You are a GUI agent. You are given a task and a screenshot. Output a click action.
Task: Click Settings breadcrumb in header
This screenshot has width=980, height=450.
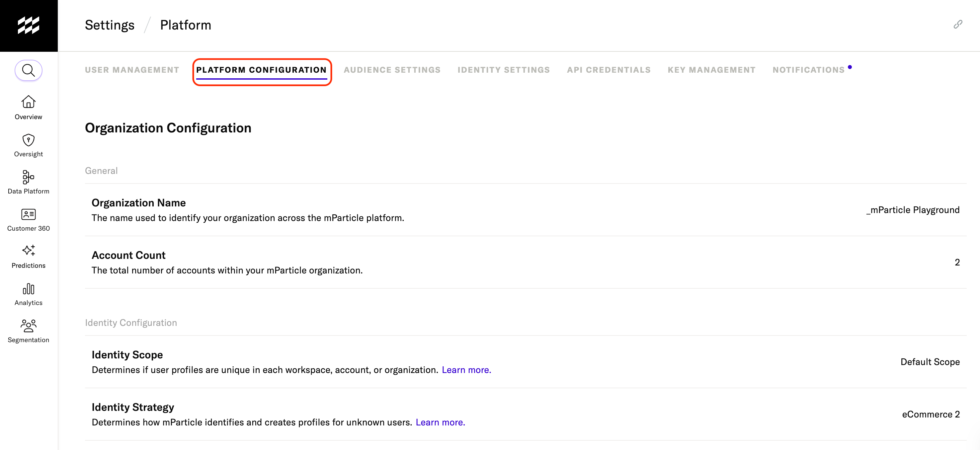(x=110, y=25)
